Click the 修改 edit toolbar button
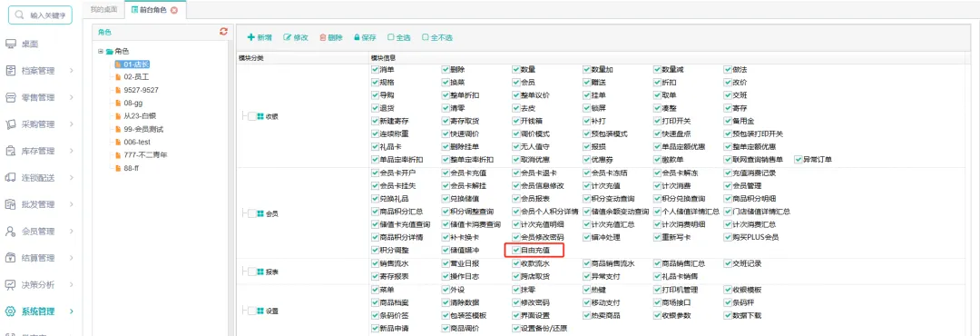980x336 pixels. [x=296, y=37]
